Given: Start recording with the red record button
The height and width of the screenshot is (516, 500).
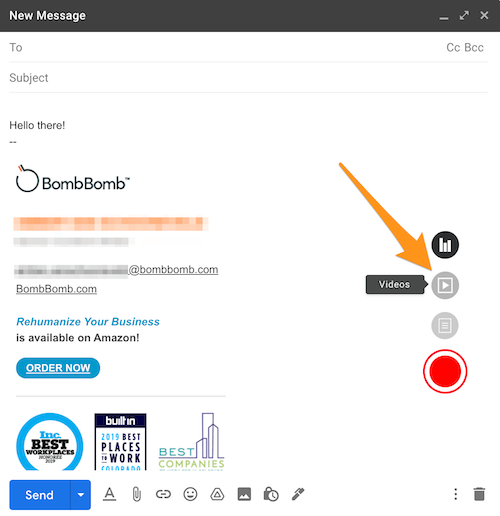Looking at the screenshot, I should click(445, 371).
